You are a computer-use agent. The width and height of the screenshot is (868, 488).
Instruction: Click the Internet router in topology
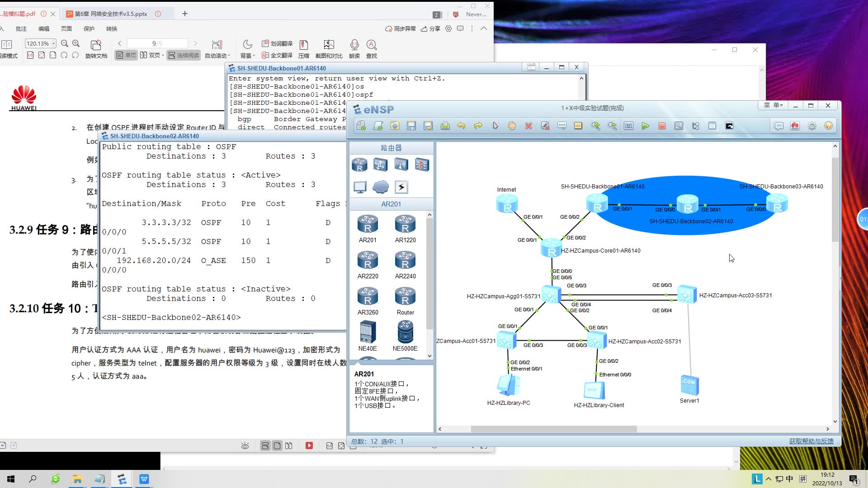click(507, 203)
